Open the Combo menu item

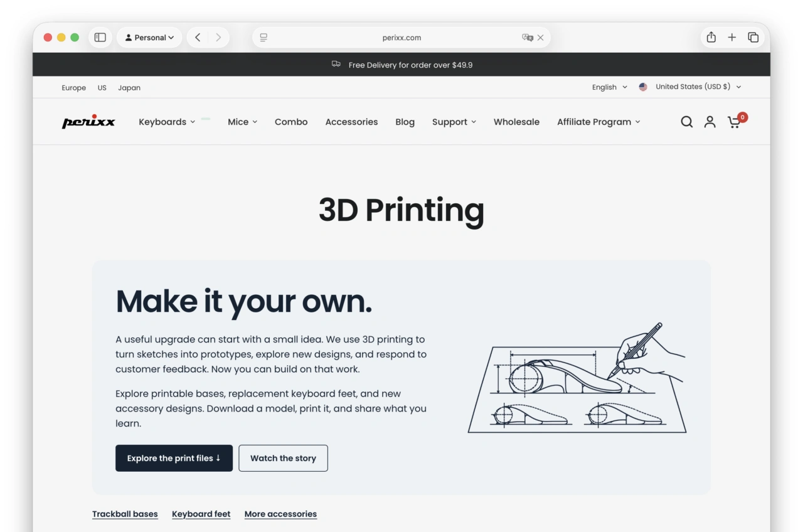click(291, 122)
